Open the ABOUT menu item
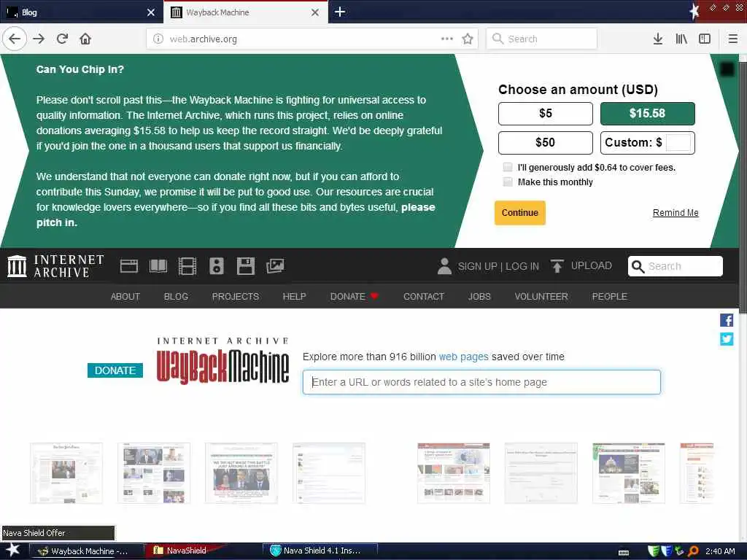 [x=125, y=296]
